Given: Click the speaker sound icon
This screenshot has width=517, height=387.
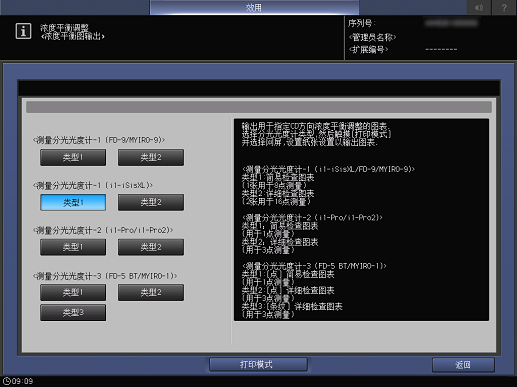Looking at the screenshot, I should [479, 7].
